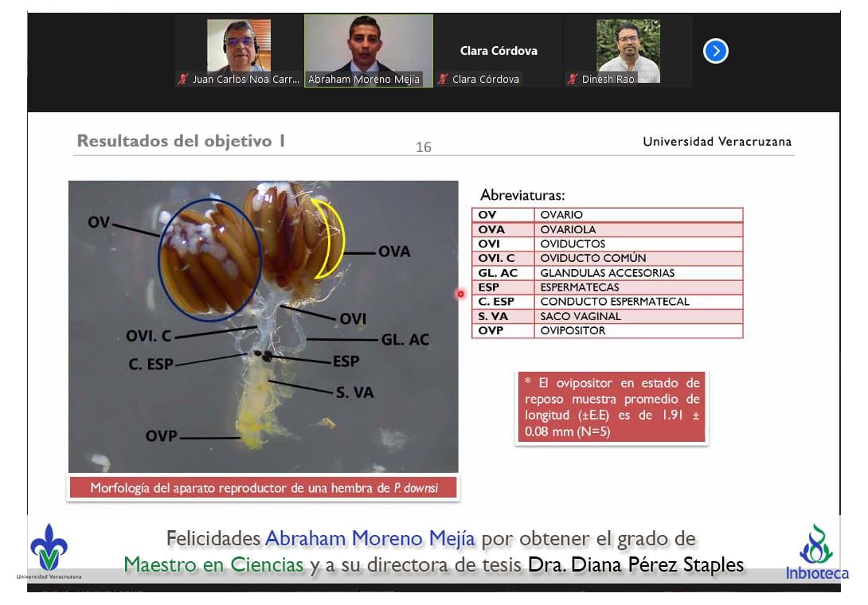Select Dinesh Rao's video thumbnail

tap(628, 48)
